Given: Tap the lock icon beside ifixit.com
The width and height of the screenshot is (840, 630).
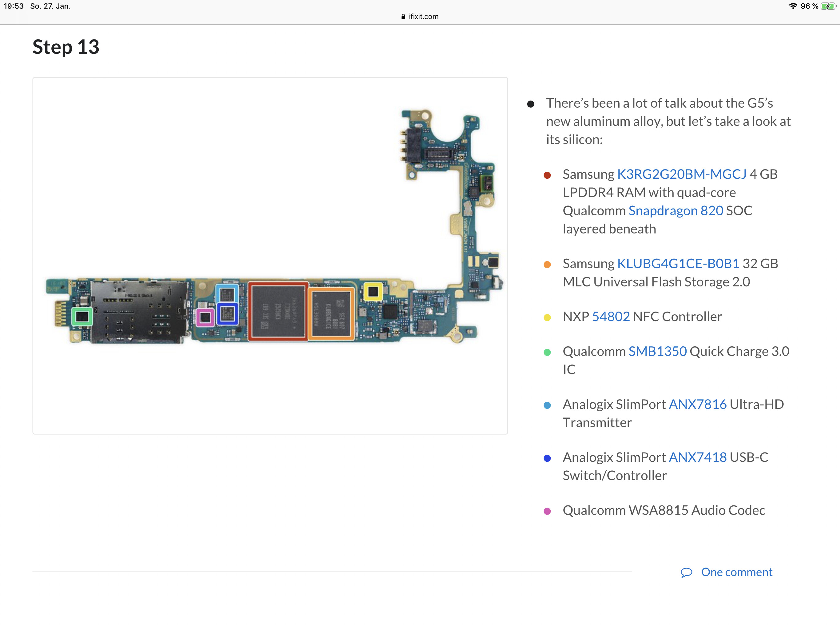Looking at the screenshot, I should pos(403,17).
